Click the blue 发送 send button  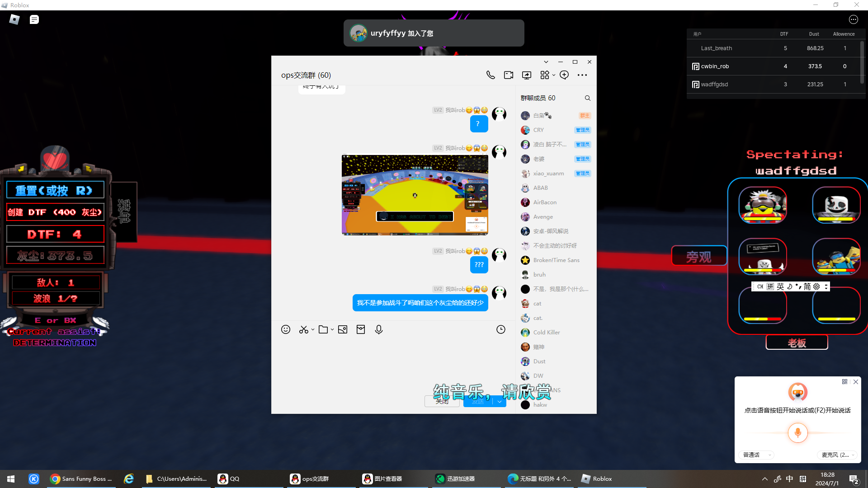[x=478, y=401]
